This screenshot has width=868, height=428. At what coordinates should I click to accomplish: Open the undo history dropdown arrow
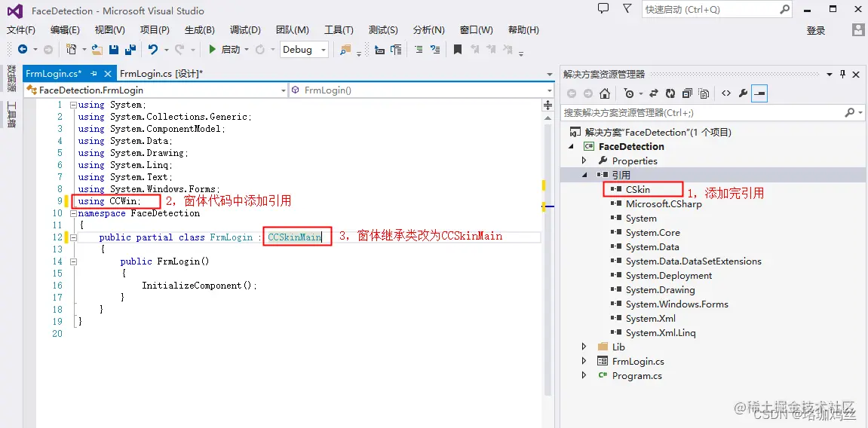[x=165, y=50]
